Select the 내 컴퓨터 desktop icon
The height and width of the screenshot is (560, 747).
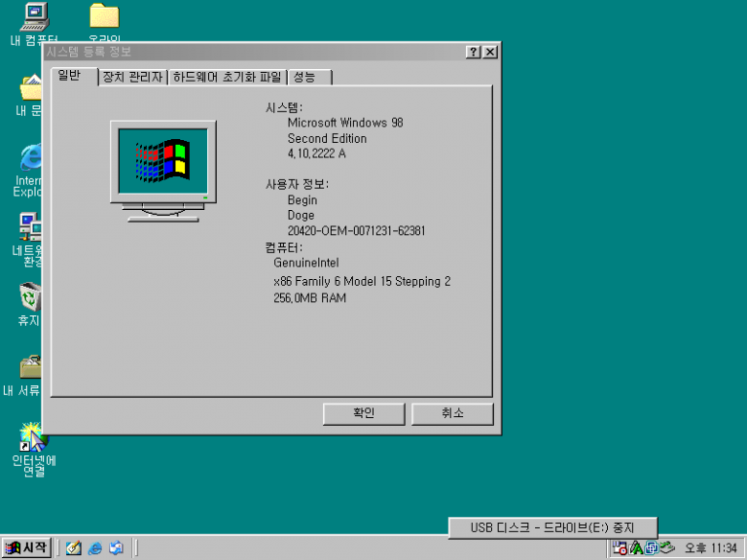(x=34, y=23)
